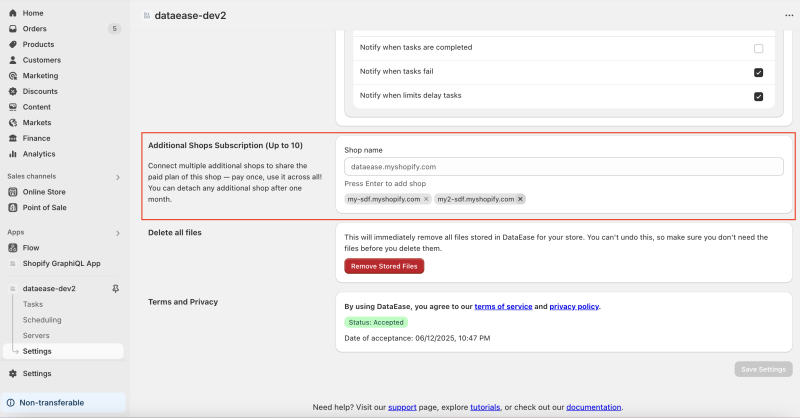The width and height of the screenshot is (800, 418).
Task: Click the Orders inbox icon
Action: (x=13, y=29)
